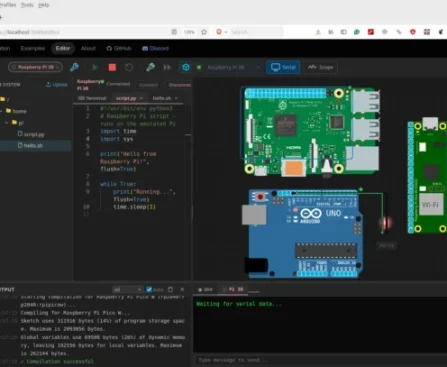Image resolution: width=447 pixels, height=367 pixels.
Task: Open the GitHub link
Action: tap(119, 48)
